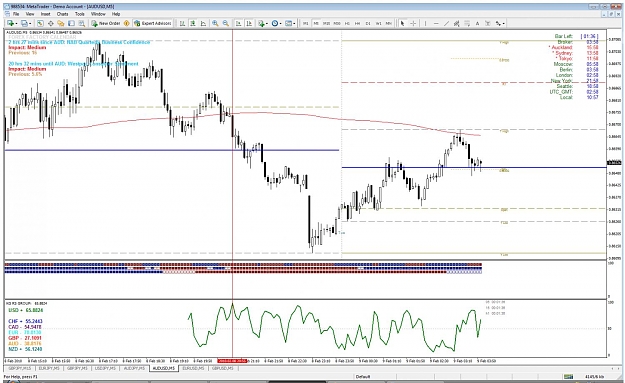
Task: Click the orange MetaEditor icon
Action: point(126,24)
